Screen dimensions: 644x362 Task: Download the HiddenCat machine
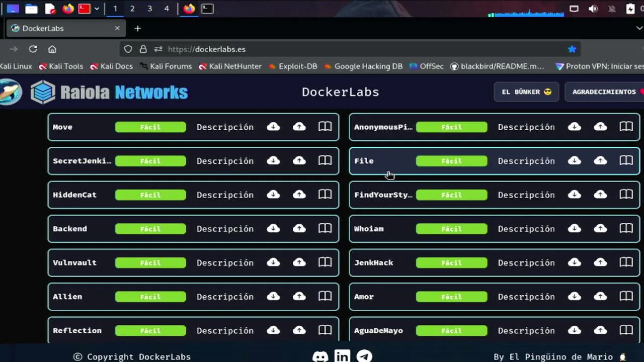pyautogui.click(x=273, y=195)
